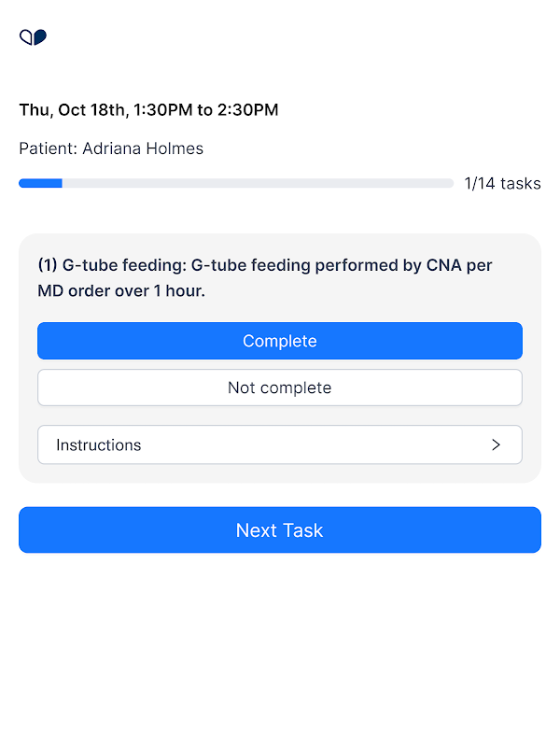Screen dimensions: 560x747
Task: Click the 'Patient:' label
Action: coord(49,148)
